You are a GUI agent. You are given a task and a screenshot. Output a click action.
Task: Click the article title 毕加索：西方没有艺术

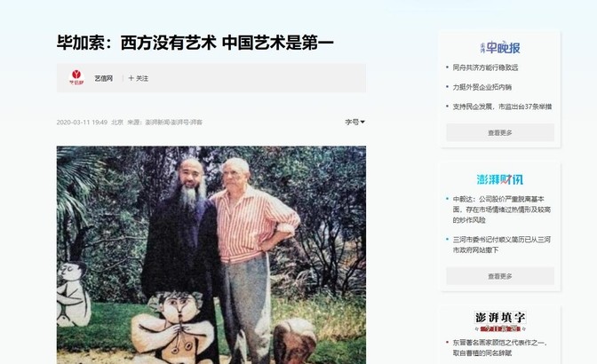click(x=195, y=43)
